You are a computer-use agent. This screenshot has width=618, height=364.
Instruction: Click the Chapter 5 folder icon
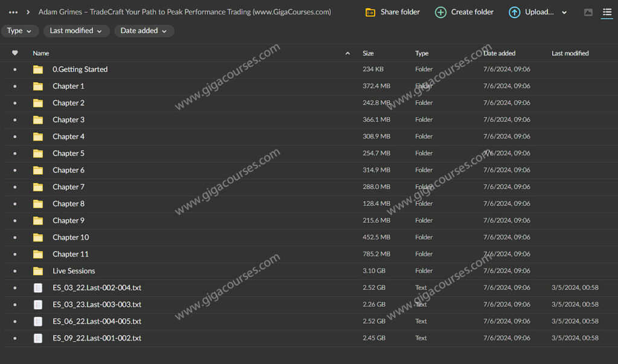coord(38,153)
